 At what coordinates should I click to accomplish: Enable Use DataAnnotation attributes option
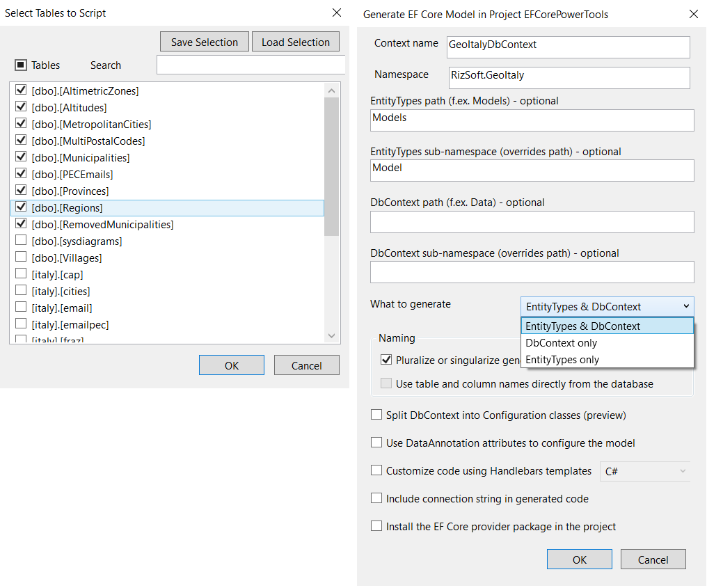[x=376, y=443]
